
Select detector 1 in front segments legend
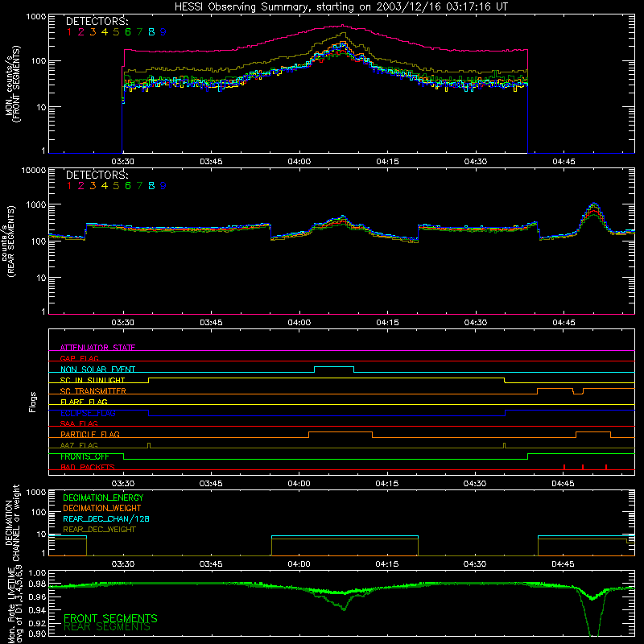click(x=69, y=32)
